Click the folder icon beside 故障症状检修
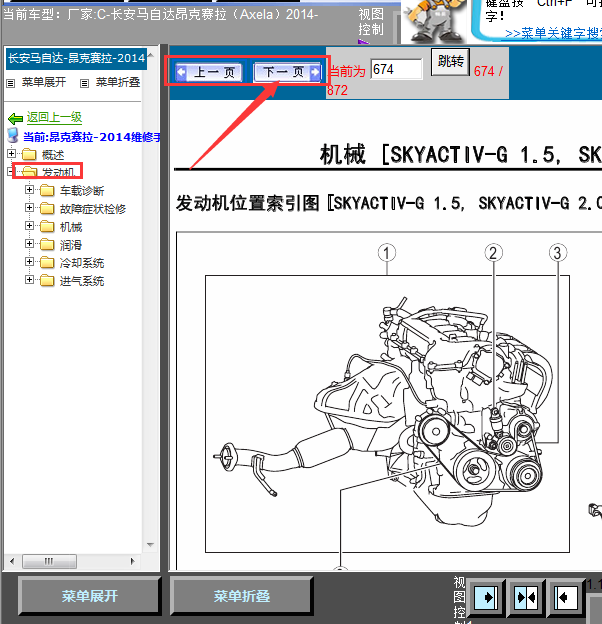This screenshot has height=624, width=602. pos(47,209)
